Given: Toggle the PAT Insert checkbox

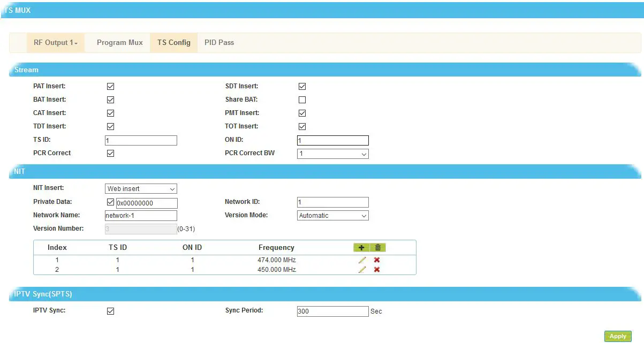Looking at the screenshot, I should 111,86.
